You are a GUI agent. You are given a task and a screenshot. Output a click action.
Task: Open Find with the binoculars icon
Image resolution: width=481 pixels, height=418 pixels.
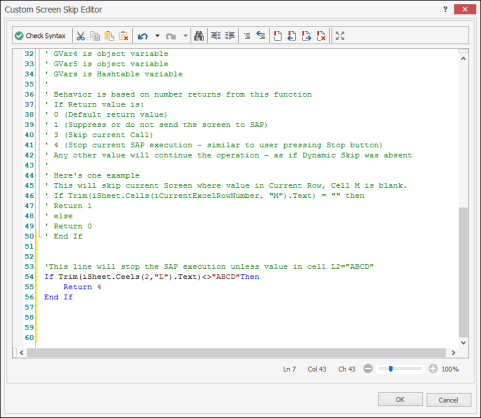click(199, 36)
